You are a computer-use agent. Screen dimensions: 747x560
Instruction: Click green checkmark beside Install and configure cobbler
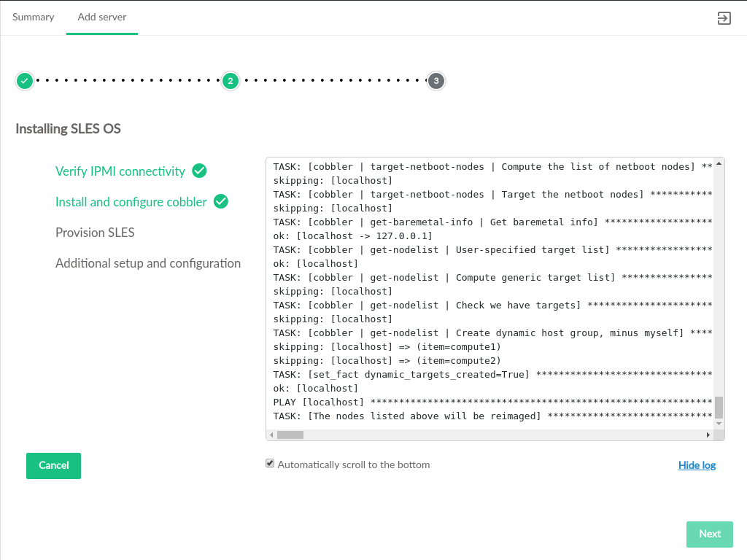[x=221, y=201]
